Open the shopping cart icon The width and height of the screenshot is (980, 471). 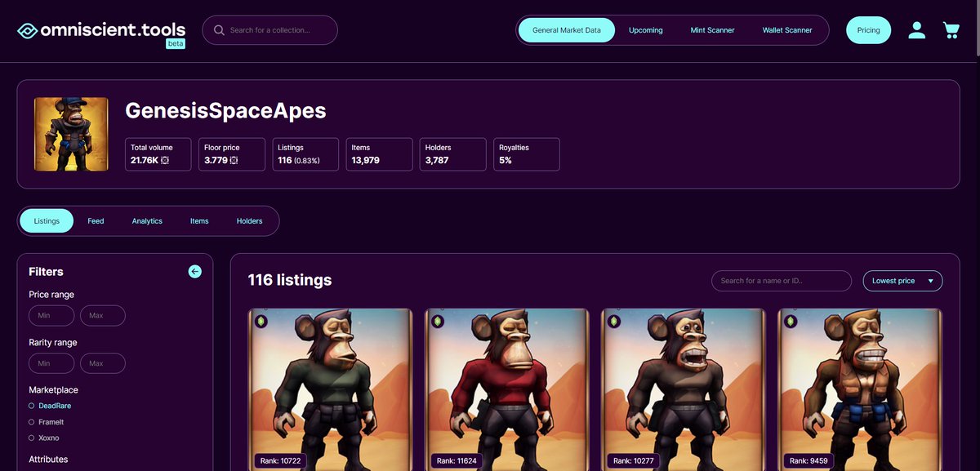(x=951, y=30)
